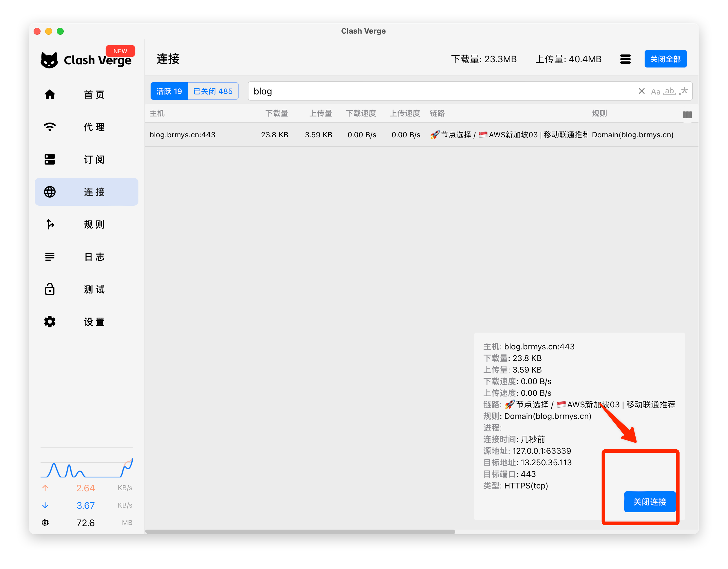Screen dimensions: 728x569
Task: Click the 3.67 KB/s download speed value
Action: (x=86, y=505)
